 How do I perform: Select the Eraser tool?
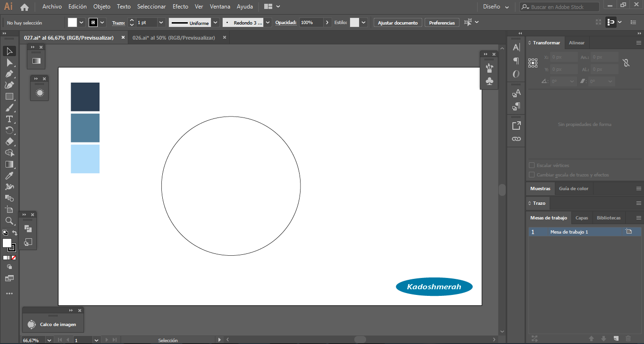(x=9, y=142)
